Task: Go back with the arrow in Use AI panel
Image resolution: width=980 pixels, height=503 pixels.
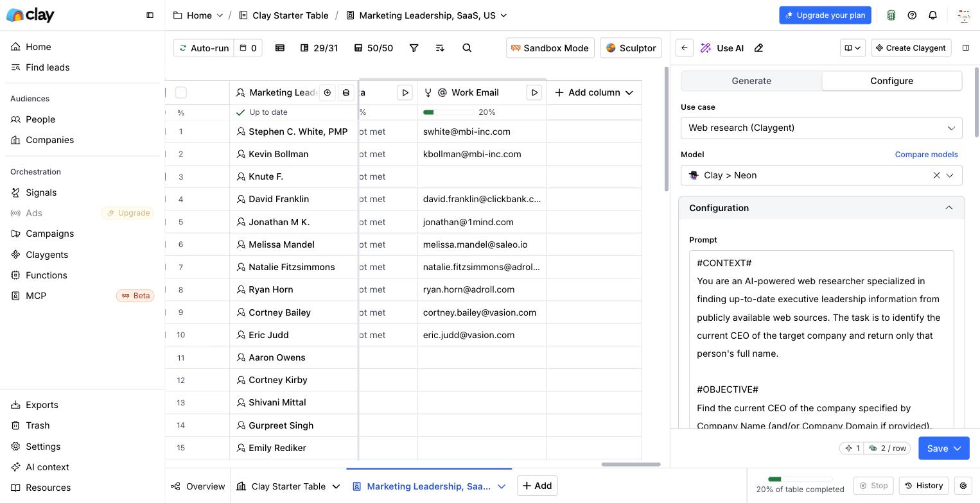Action: (685, 48)
